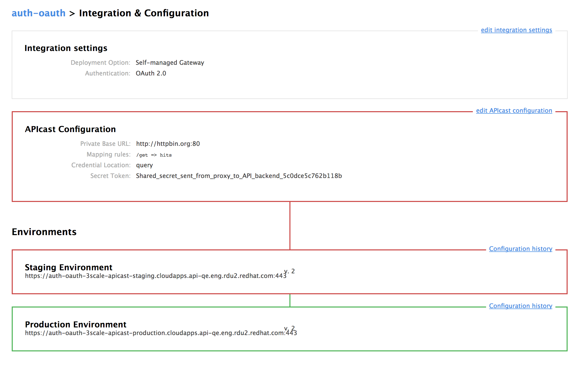Click the auth-oauth breadcrumb link

pyautogui.click(x=38, y=13)
